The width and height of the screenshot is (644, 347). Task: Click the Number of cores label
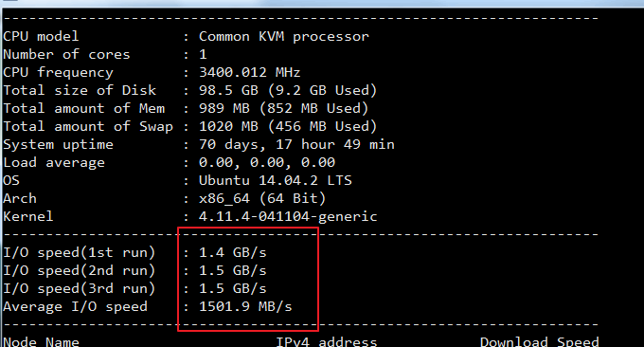(66, 54)
